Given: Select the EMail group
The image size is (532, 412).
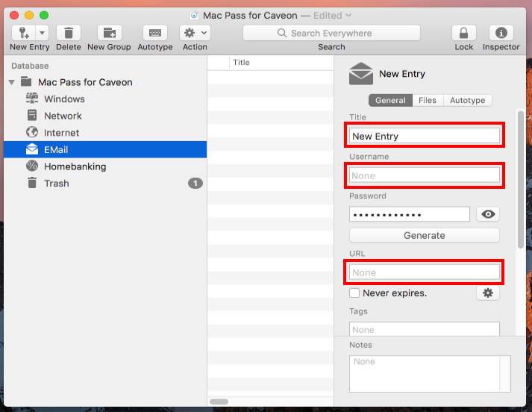Looking at the screenshot, I should [105, 150].
